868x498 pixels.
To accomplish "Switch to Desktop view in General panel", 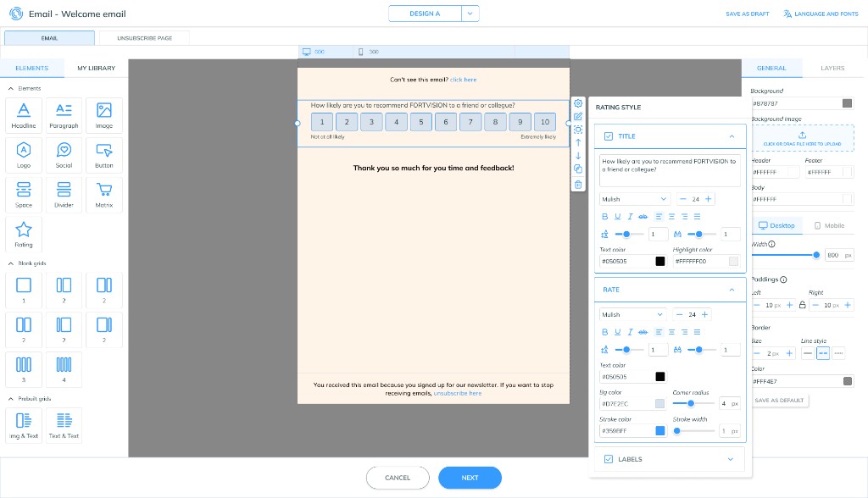I will [776, 226].
